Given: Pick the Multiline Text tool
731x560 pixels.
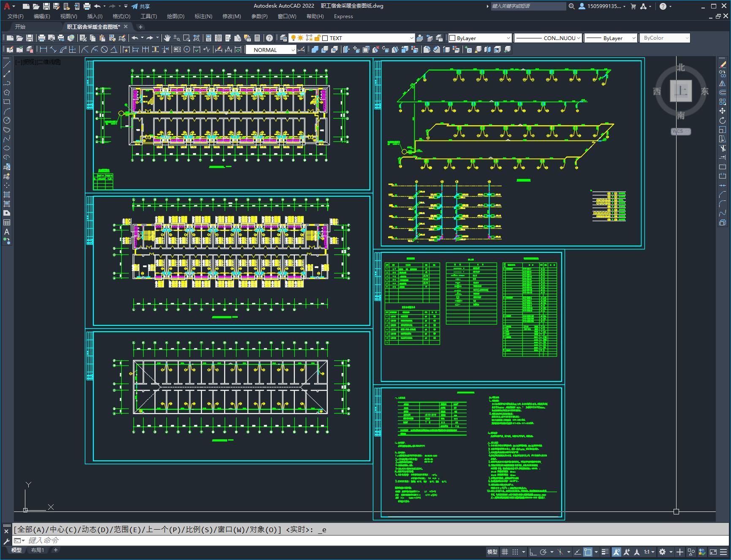Looking at the screenshot, I should tap(7, 232).
